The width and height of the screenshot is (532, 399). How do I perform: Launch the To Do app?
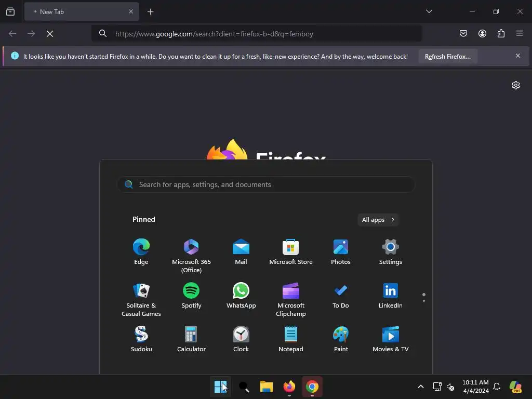coord(341,296)
